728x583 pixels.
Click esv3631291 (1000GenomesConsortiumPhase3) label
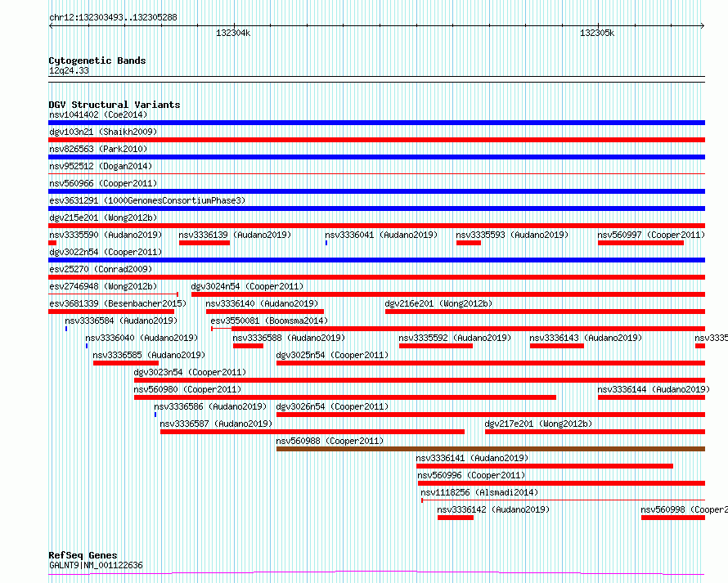tap(147, 200)
